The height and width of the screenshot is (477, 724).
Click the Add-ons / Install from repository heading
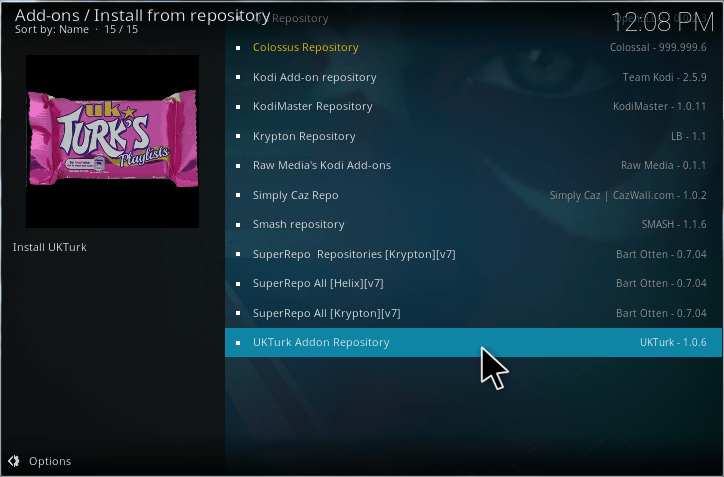tap(142, 16)
